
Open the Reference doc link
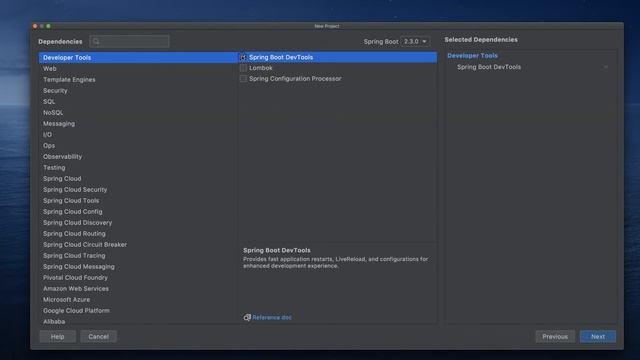[x=272, y=318]
